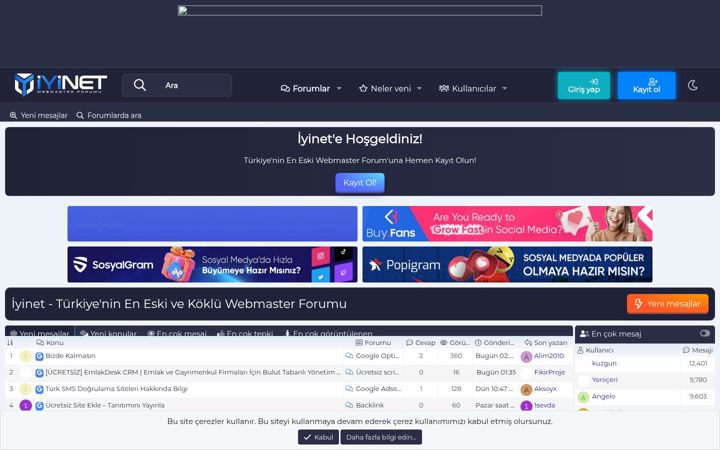Click Angelo's green avatar icon
The width and height of the screenshot is (720, 450).
(583, 397)
